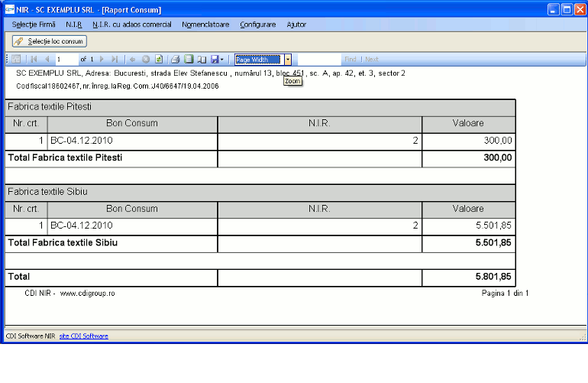This screenshot has width=588, height=383.
Task: Click the export save icon
Action: pyautogui.click(x=215, y=59)
